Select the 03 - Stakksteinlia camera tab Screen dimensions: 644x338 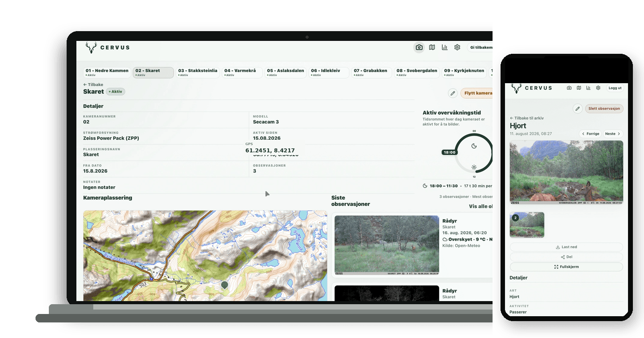pyautogui.click(x=198, y=72)
